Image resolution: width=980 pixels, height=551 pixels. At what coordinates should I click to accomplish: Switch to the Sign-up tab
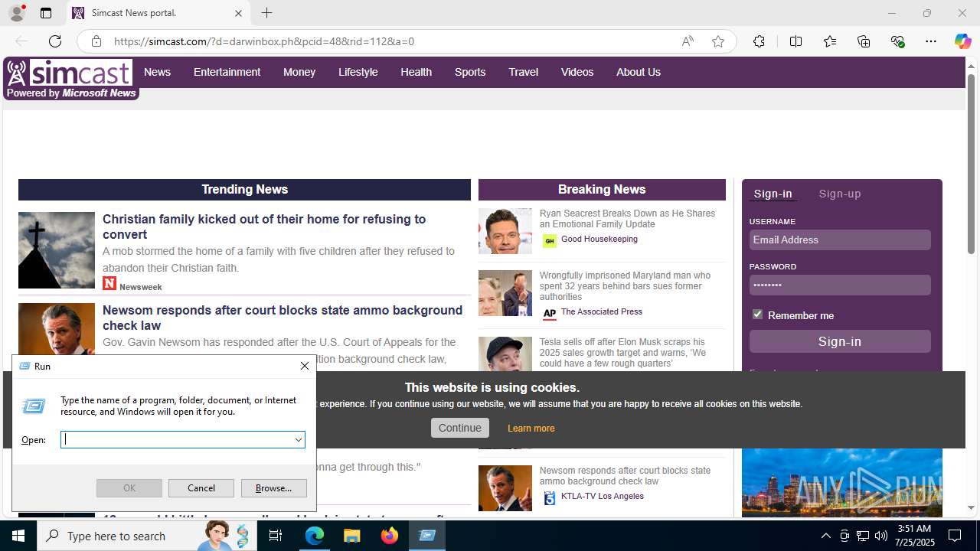tap(840, 194)
